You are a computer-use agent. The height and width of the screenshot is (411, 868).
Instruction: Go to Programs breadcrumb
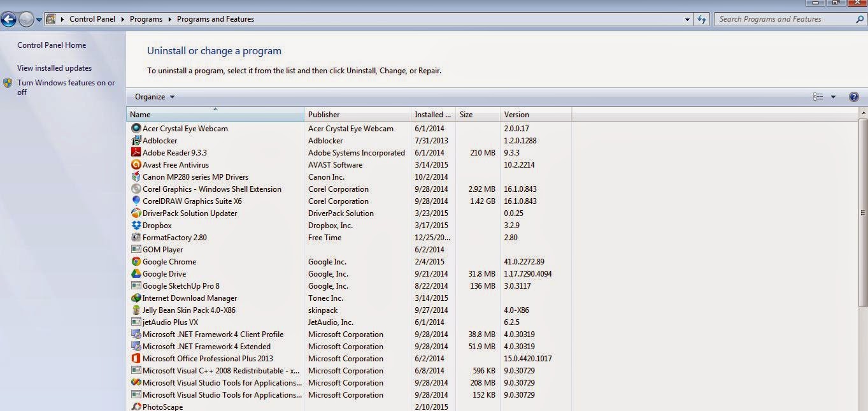tap(146, 19)
